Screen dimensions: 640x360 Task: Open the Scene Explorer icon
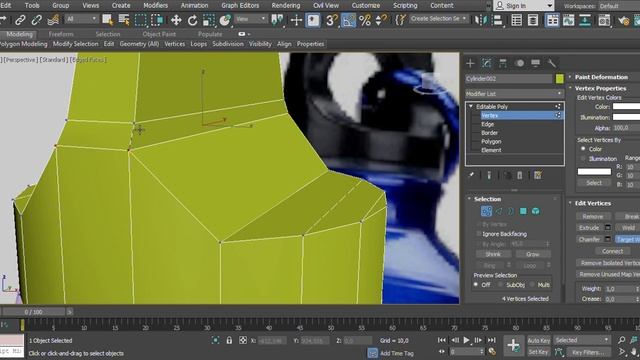point(516,20)
